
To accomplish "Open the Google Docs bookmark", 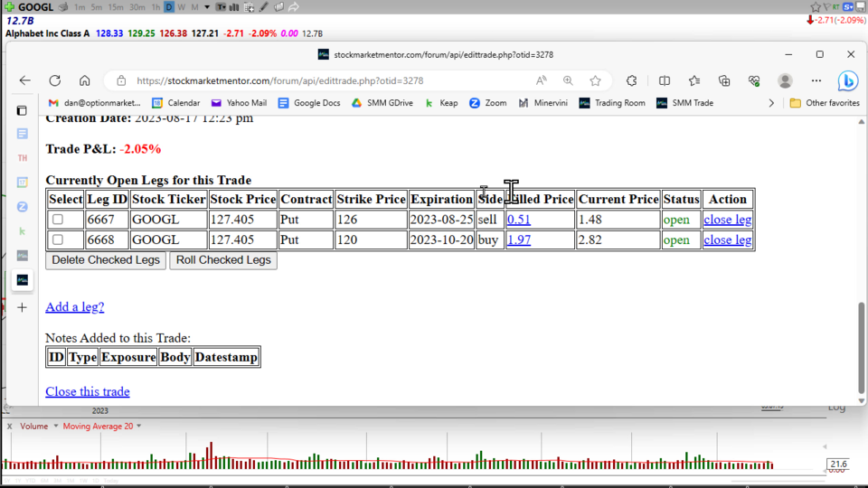I will click(309, 103).
